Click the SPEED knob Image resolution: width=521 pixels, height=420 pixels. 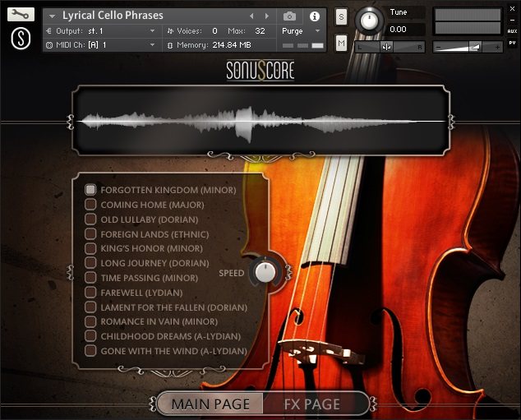pyautogui.click(x=265, y=272)
